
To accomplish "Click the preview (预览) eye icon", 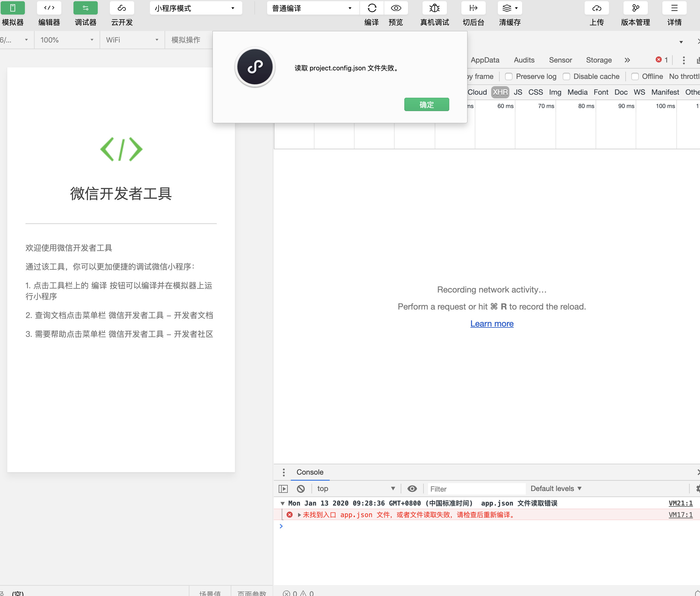I will pos(396,8).
